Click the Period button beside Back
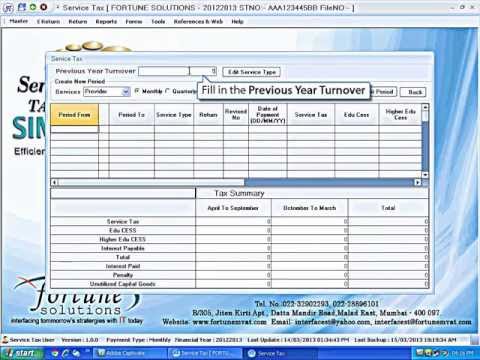Image resolution: width=480 pixels, height=360 pixels. [383, 92]
